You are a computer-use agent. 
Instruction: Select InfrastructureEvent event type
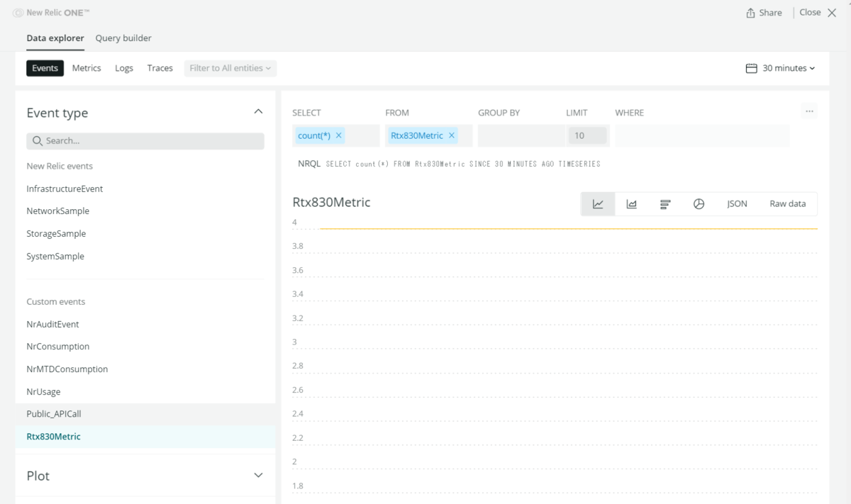(x=65, y=189)
